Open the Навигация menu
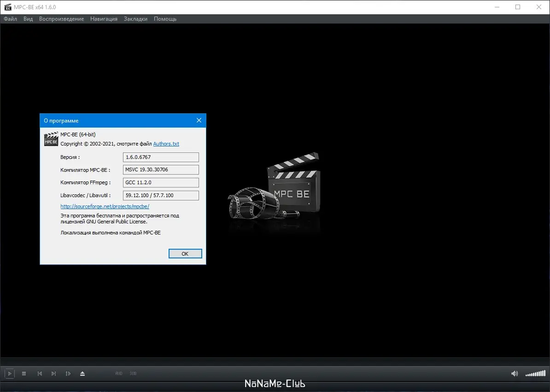550x392 pixels. (x=104, y=19)
